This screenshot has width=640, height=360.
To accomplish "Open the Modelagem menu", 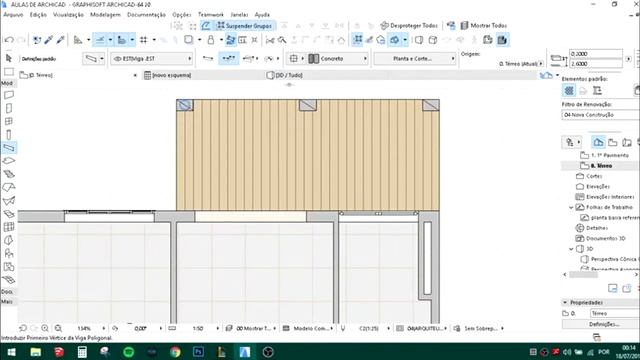I will [105, 15].
